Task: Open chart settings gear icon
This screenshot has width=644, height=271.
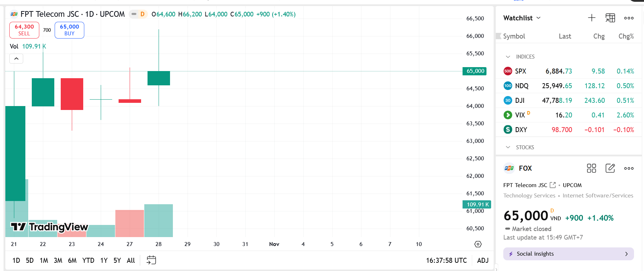Action: [x=478, y=244]
